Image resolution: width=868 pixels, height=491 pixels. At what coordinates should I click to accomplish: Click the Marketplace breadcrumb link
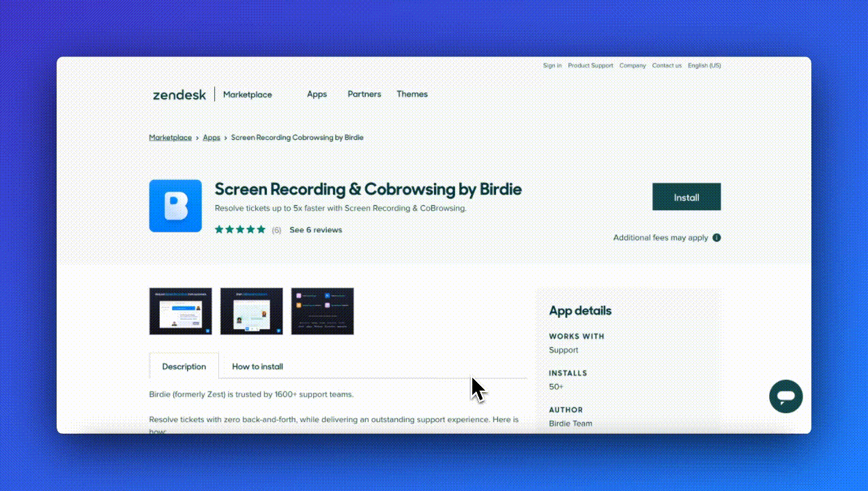click(x=170, y=138)
